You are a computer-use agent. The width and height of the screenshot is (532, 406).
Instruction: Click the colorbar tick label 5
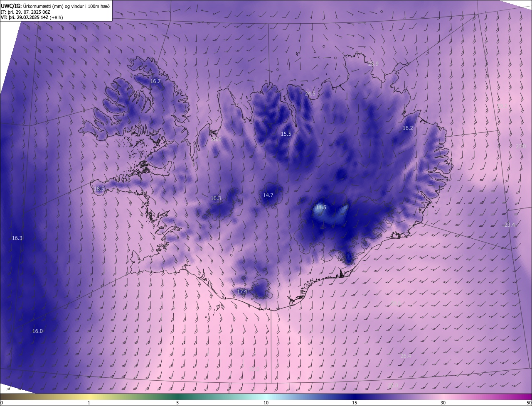pyautogui.click(x=177, y=403)
